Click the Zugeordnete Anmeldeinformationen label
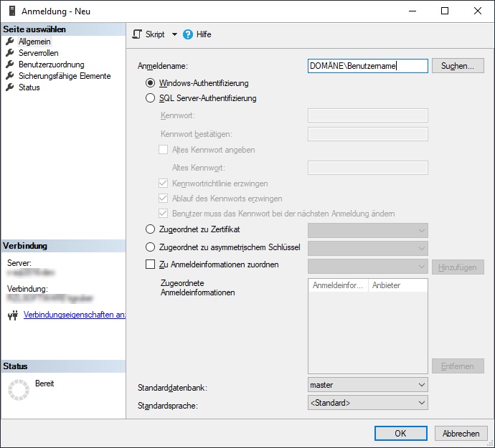The width and height of the screenshot is (495, 448). (x=197, y=287)
